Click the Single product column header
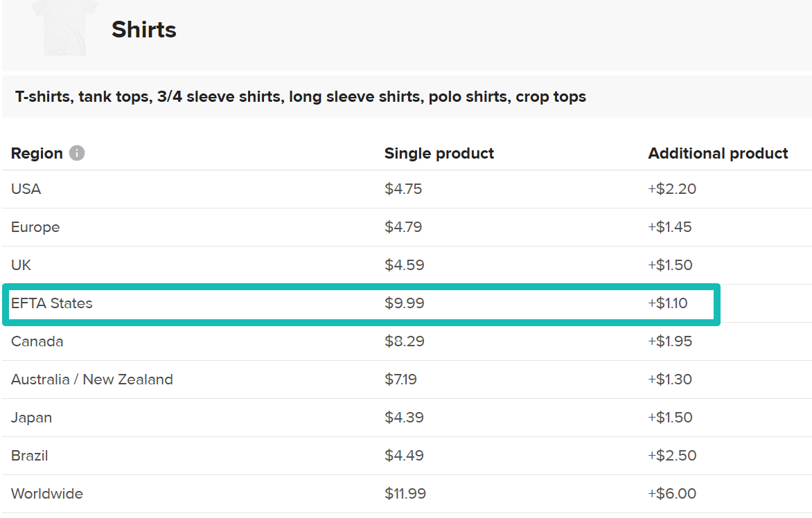The height and width of the screenshot is (518, 812). [x=439, y=153]
